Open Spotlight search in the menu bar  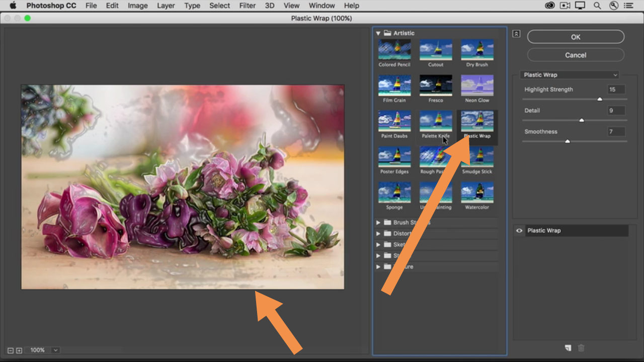[597, 6]
